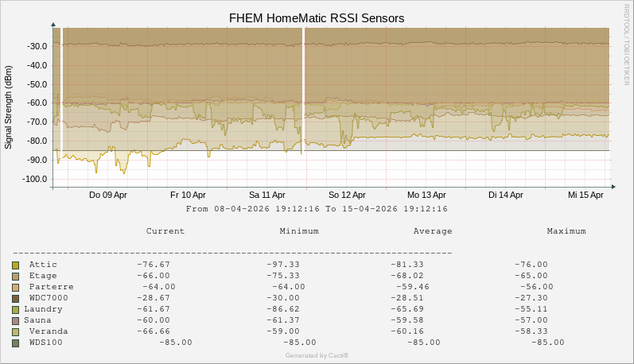Click the Veranda legend color swatch
The image size is (634, 364).
click(x=15, y=331)
